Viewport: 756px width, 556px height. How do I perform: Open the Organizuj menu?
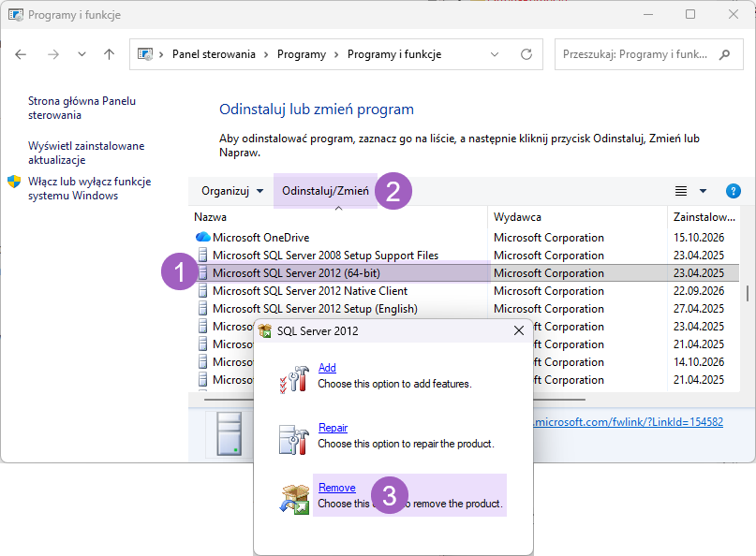coord(232,191)
